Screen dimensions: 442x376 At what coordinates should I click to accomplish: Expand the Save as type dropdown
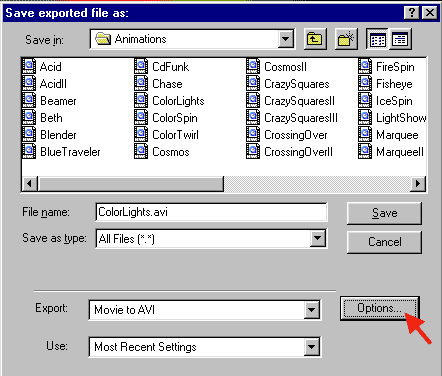tap(317, 238)
